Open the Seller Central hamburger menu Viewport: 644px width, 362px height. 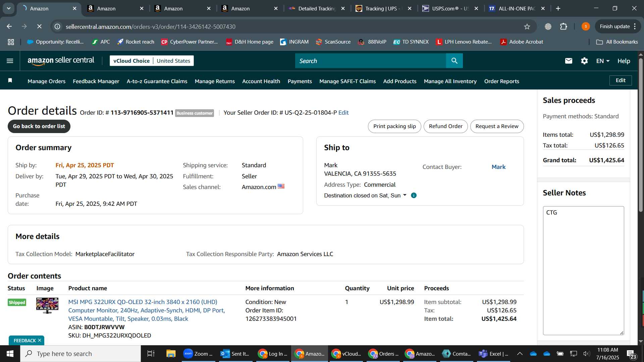(10, 61)
